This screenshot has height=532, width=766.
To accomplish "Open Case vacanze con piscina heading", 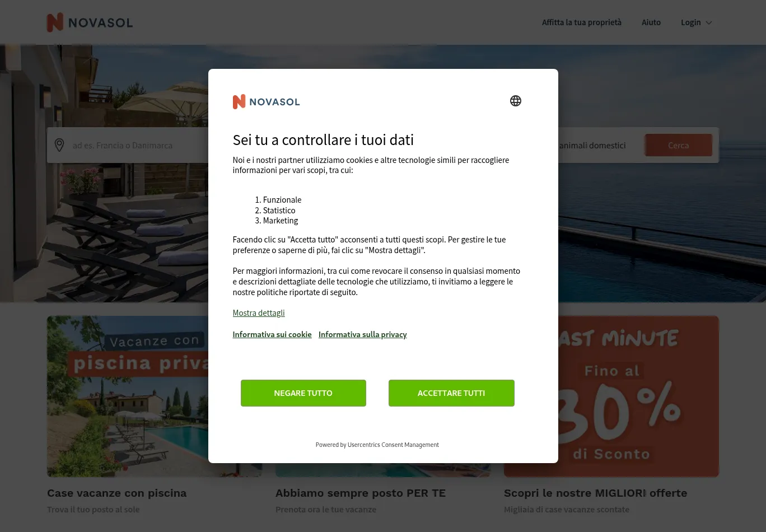I will (x=117, y=493).
